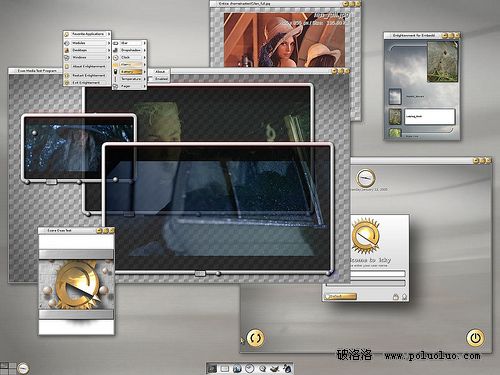
Task: Click the lower input field in the login box
Action: [x=366, y=283]
